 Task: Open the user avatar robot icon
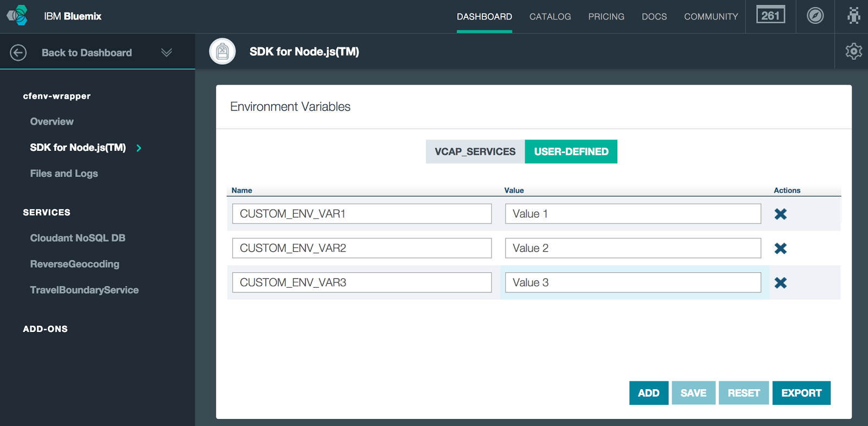853,15
